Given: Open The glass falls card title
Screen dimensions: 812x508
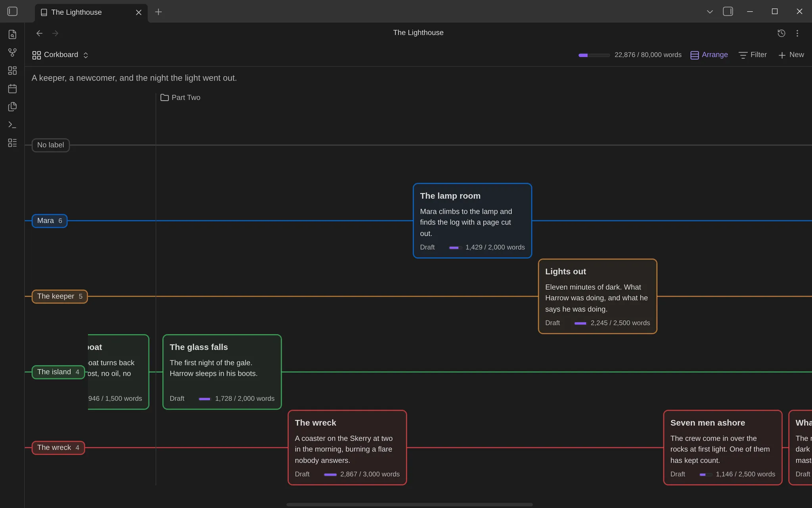Looking at the screenshot, I should 199,347.
